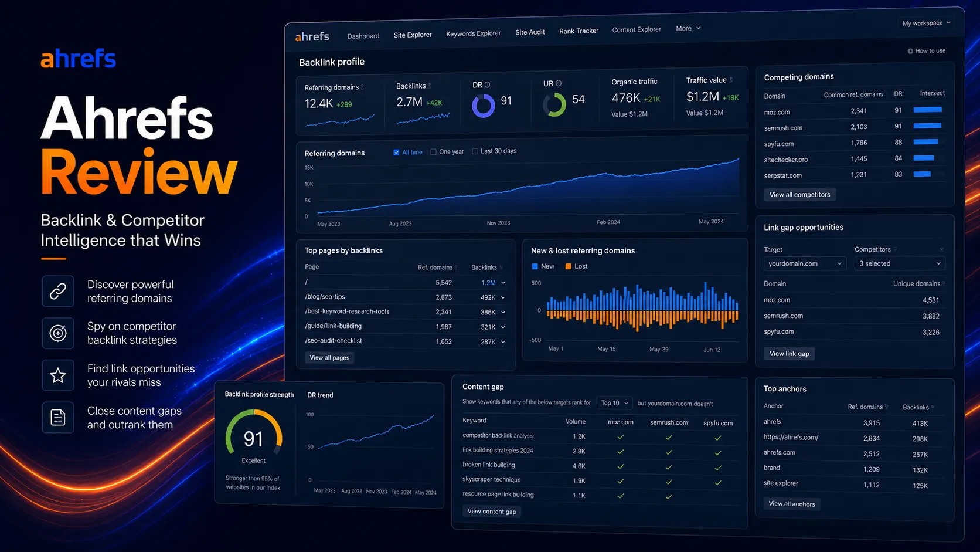Click View link gap button
980x552 pixels.
coord(789,354)
